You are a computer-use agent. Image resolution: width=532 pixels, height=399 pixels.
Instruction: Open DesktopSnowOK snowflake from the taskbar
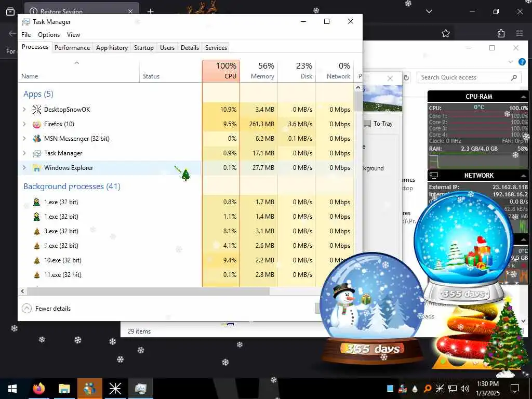pos(115,389)
